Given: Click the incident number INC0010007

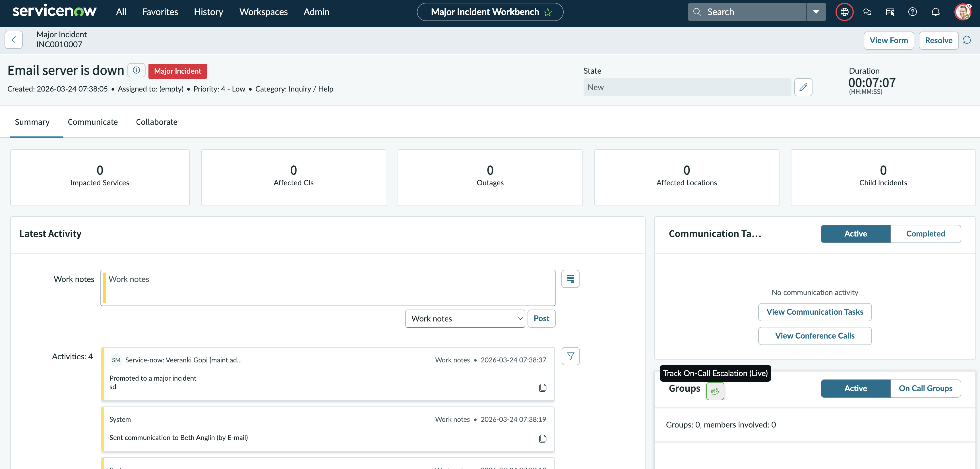Looking at the screenshot, I should tap(59, 45).
